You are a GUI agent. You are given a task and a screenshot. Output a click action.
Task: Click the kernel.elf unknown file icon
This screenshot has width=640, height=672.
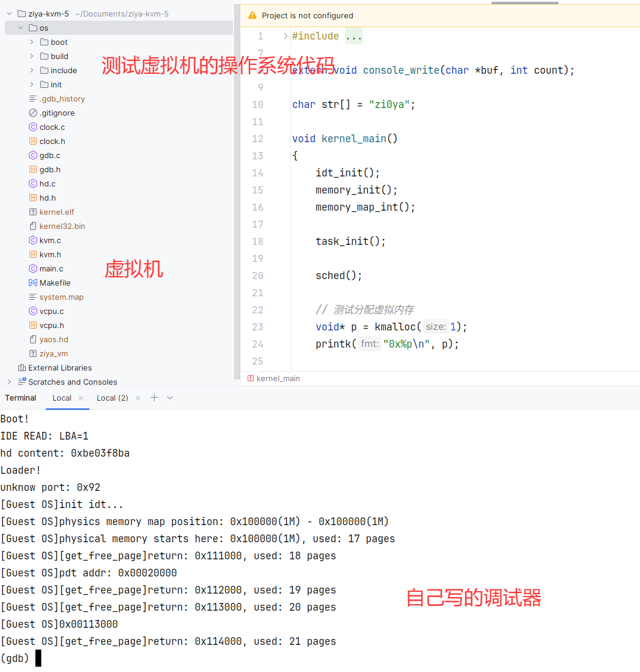click(x=33, y=212)
